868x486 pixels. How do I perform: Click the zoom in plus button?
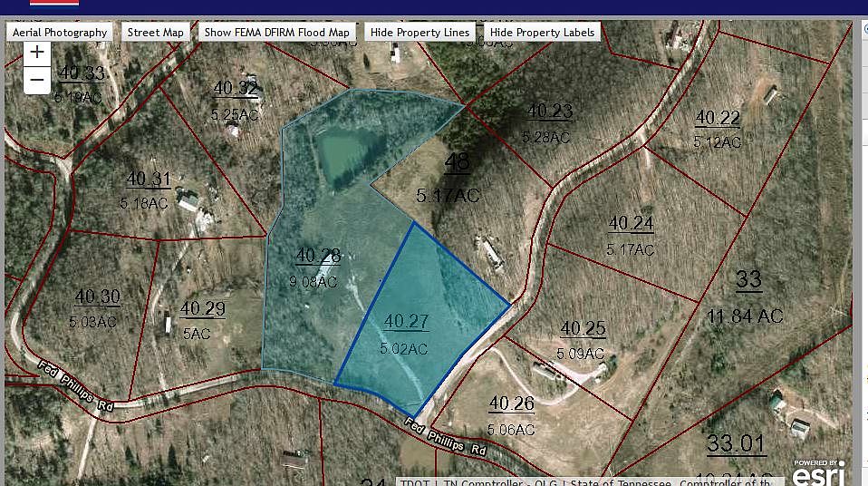37,53
